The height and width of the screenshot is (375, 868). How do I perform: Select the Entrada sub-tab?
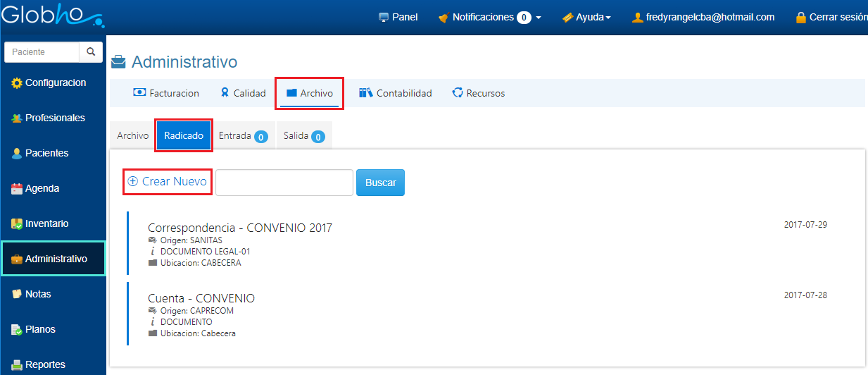[243, 136]
